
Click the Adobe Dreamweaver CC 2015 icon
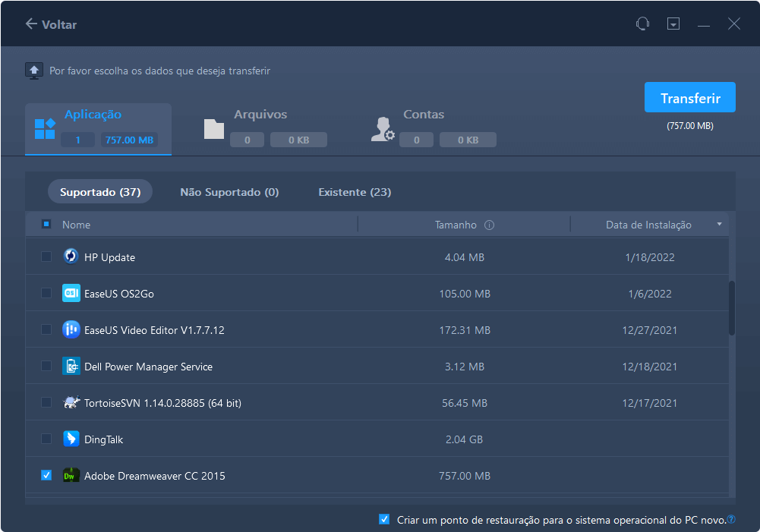71,476
